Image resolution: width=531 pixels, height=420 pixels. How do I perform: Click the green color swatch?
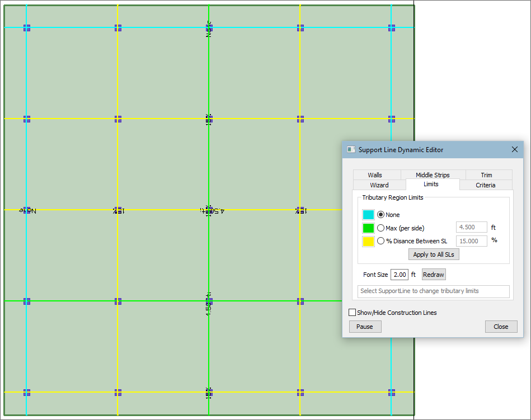(x=368, y=228)
